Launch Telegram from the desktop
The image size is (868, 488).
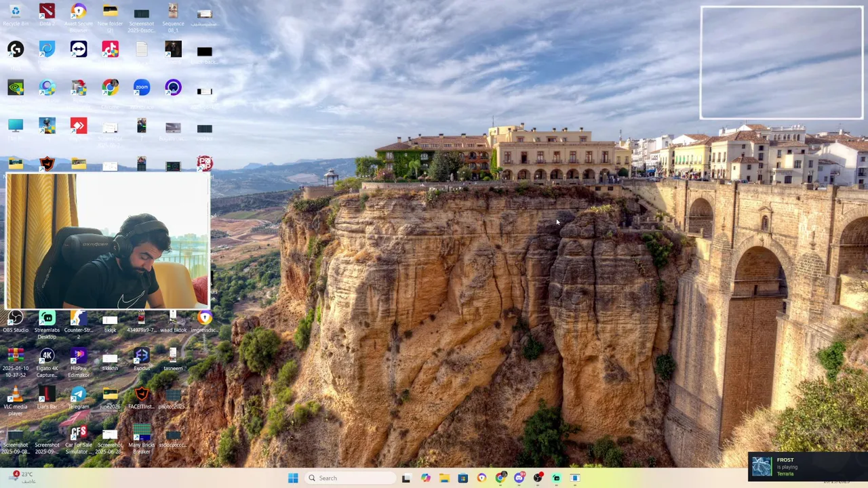[x=79, y=398]
